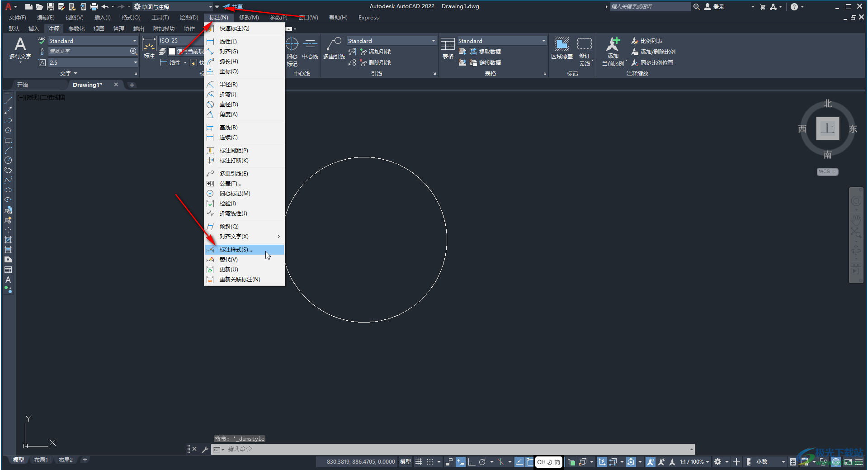Select the Table tool in left toolbar
Image resolution: width=868 pixels, height=470 pixels.
8,270
